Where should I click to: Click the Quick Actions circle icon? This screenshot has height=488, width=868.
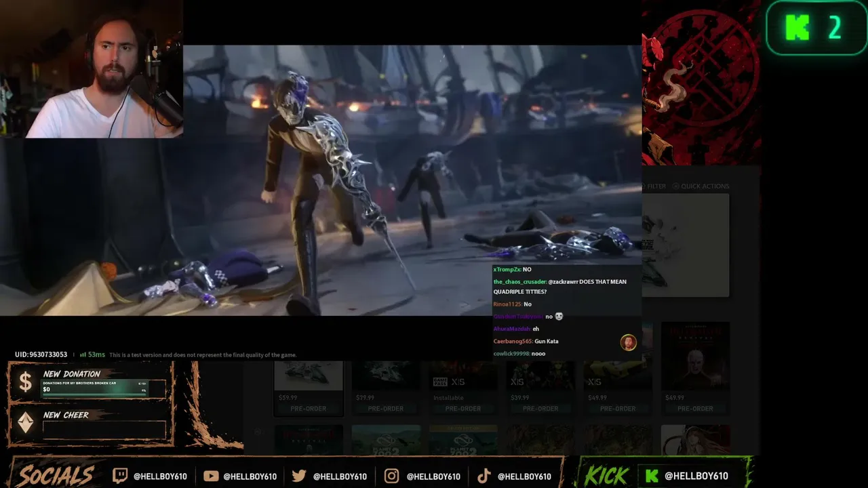pos(675,186)
